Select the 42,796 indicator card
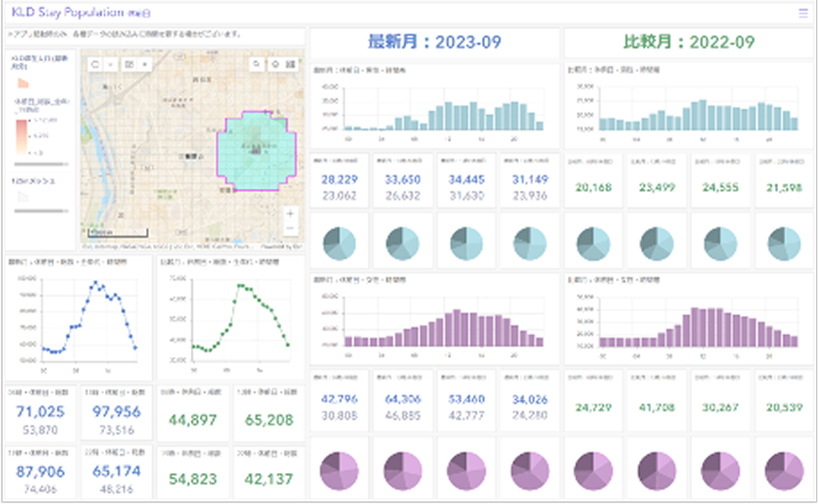The image size is (819, 504). coord(340,401)
